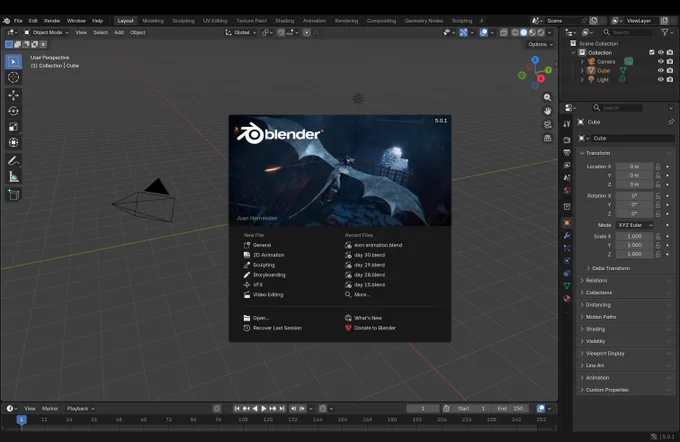Open the Physics properties tab
Image resolution: width=680 pixels, height=442 pixels.
click(x=567, y=261)
